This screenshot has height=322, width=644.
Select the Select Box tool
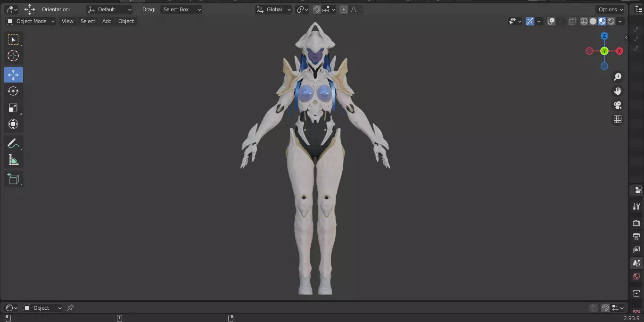[13, 40]
